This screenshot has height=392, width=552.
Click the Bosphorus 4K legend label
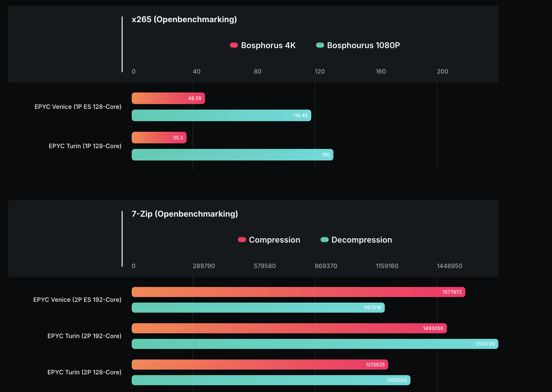tap(268, 45)
